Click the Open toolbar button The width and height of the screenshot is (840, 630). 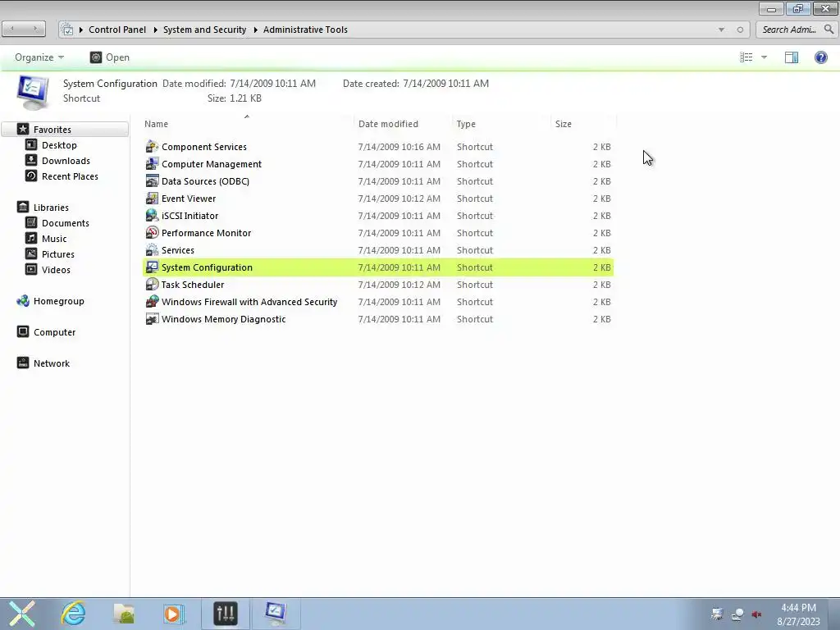(110, 57)
